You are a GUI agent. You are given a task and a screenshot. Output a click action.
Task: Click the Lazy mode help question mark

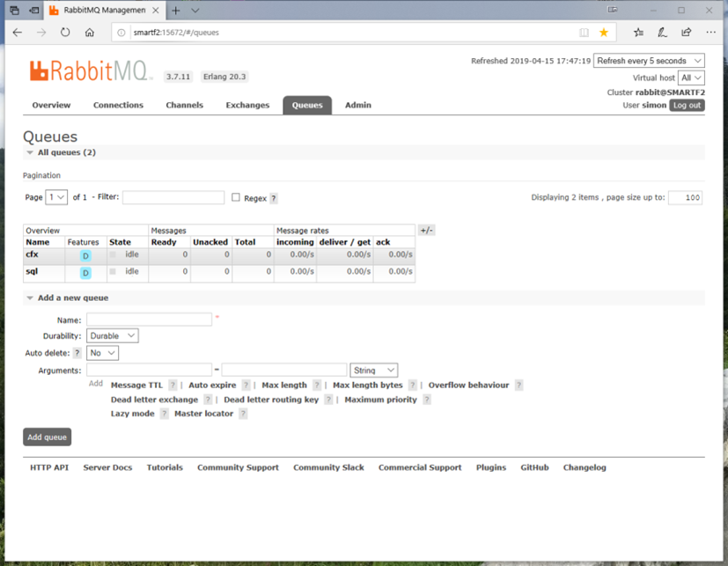(165, 413)
